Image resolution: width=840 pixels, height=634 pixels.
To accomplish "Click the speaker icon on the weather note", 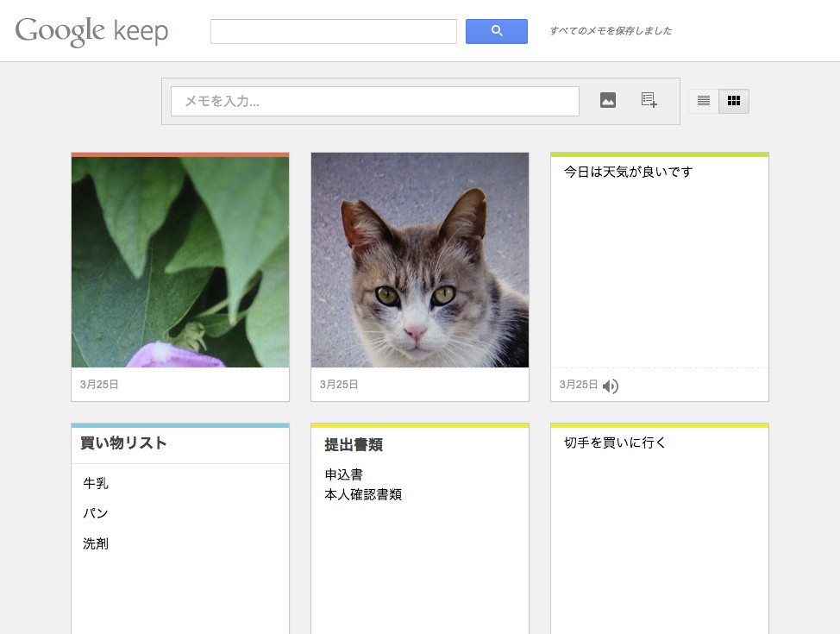I will [x=611, y=386].
